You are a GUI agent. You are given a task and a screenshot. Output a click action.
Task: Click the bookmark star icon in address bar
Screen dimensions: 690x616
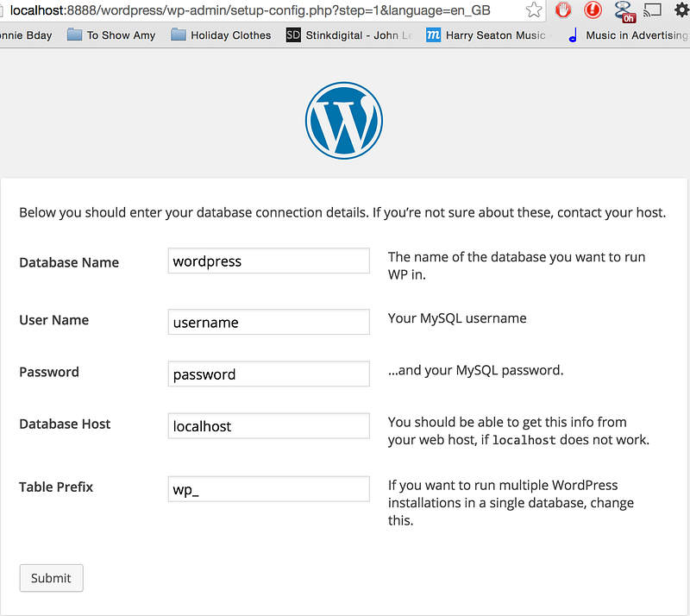click(533, 9)
